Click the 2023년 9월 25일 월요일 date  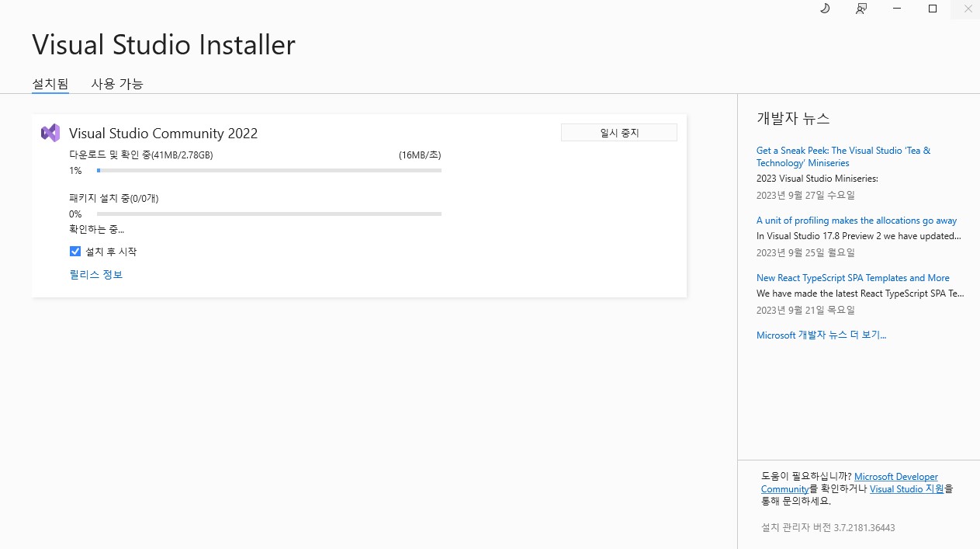click(x=805, y=252)
